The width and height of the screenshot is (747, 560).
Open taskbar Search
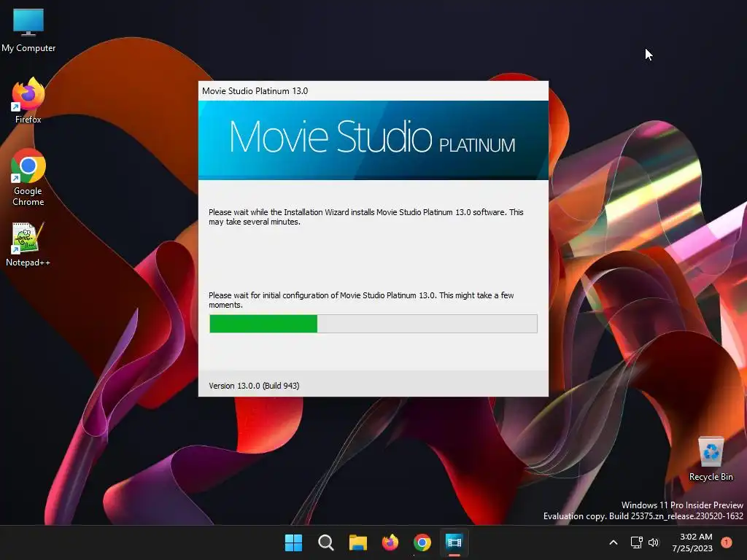pos(326,542)
